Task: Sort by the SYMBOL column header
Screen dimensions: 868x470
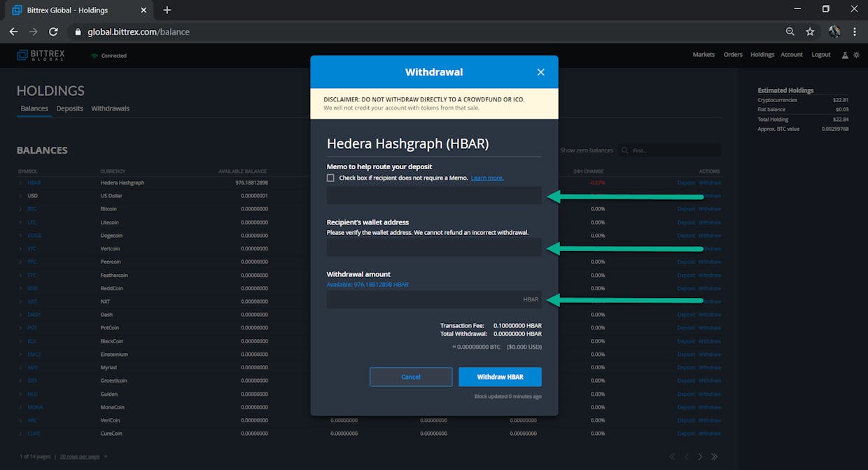Action: (28, 171)
